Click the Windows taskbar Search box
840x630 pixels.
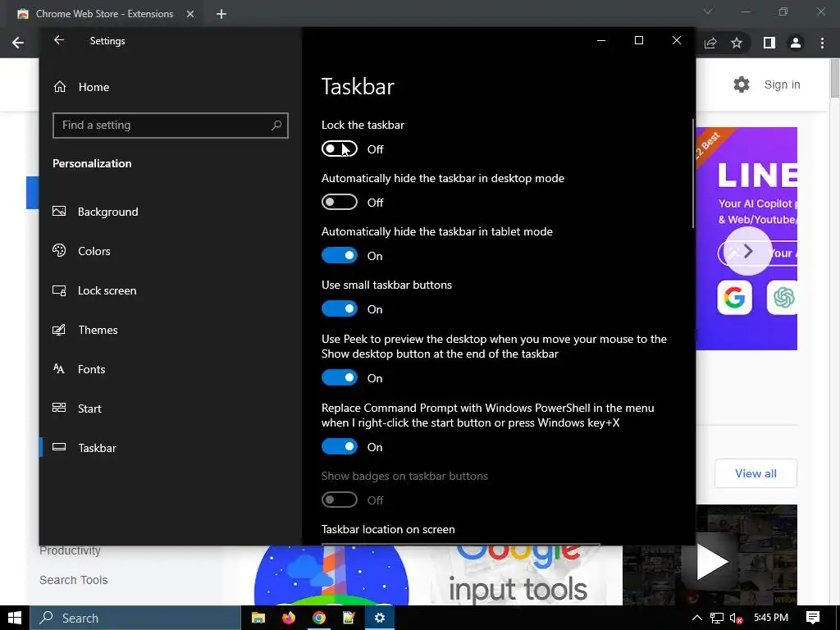pyautogui.click(x=135, y=618)
